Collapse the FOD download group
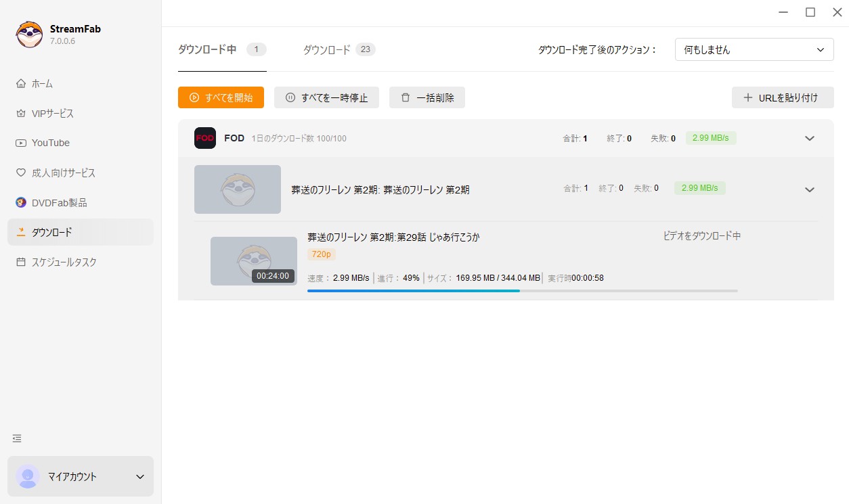Image resolution: width=849 pixels, height=504 pixels. (x=809, y=138)
